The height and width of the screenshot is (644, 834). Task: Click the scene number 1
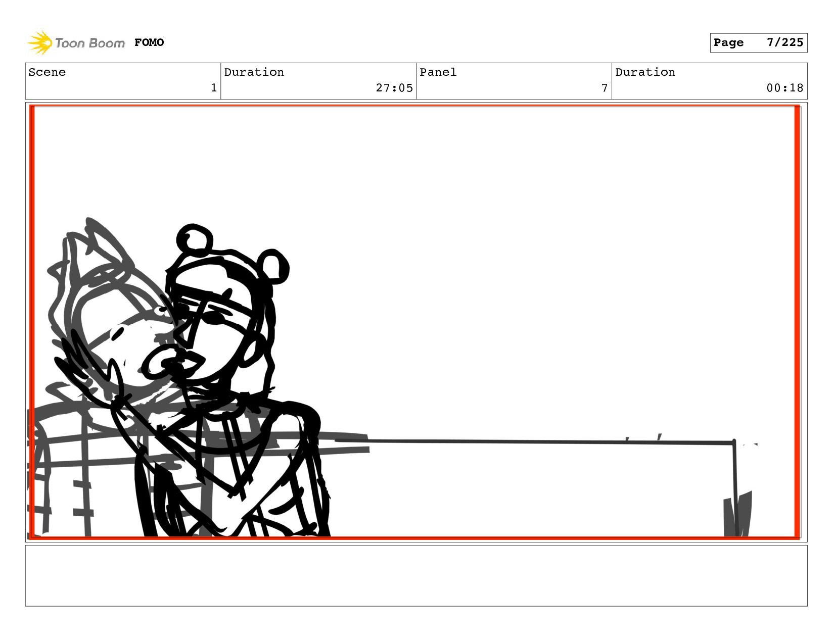214,88
